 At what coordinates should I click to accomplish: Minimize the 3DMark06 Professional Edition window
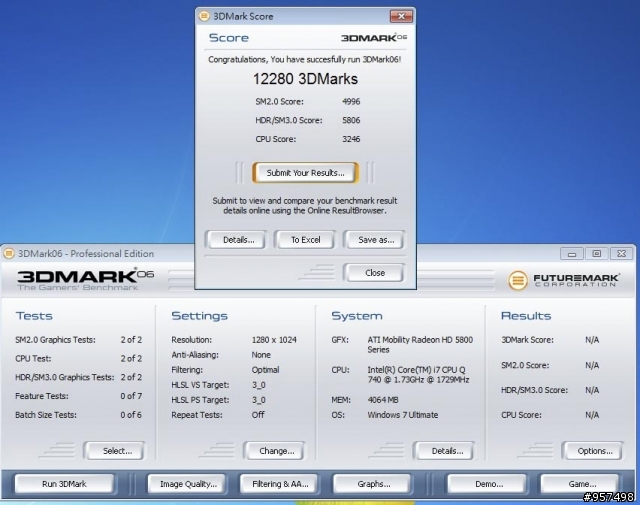tap(571, 254)
